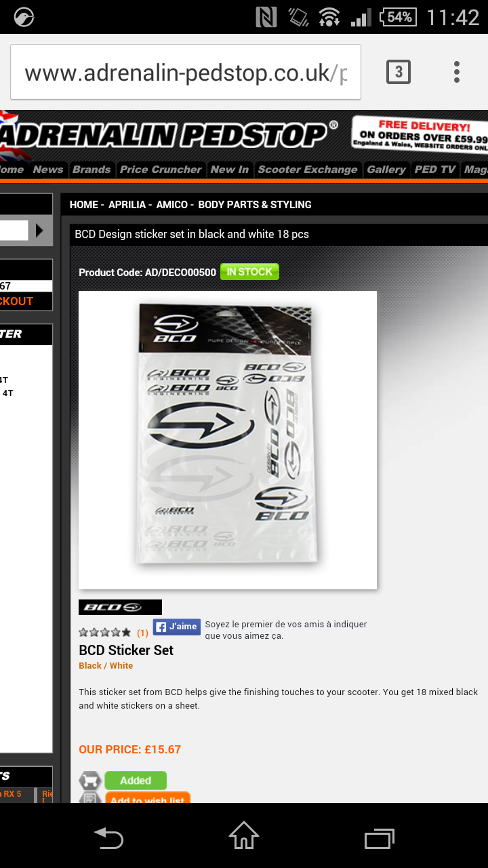Screen dimensions: 488x868
Task: Follow the APRILIA breadcrumb link
Action: tap(127, 204)
